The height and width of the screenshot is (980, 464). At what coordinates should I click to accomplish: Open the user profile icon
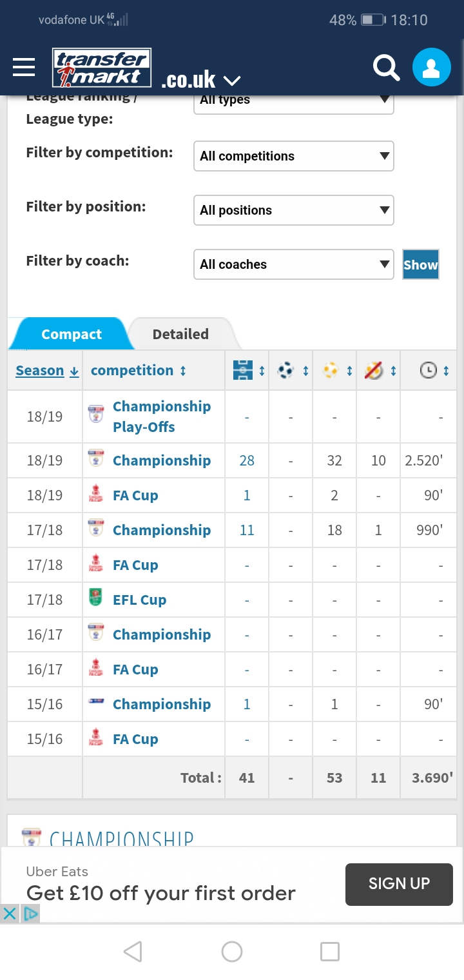point(431,67)
